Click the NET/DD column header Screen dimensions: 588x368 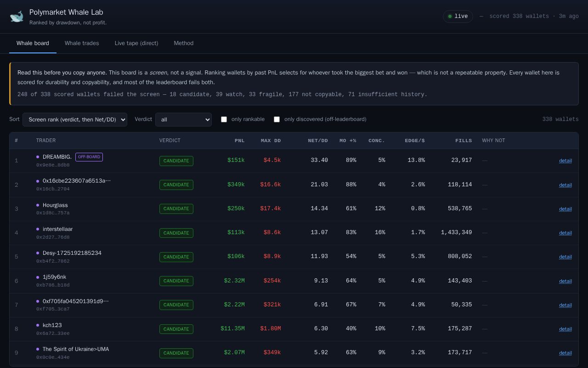[x=318, y=140]
